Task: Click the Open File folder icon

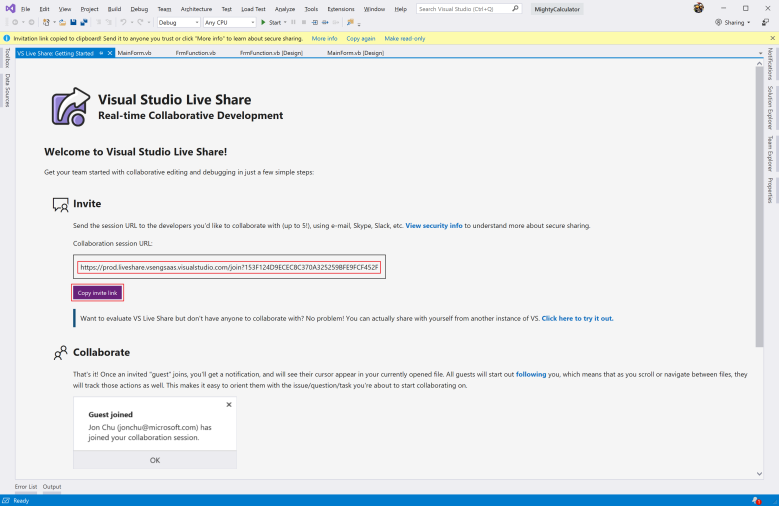Action: [x=63, y=22]
